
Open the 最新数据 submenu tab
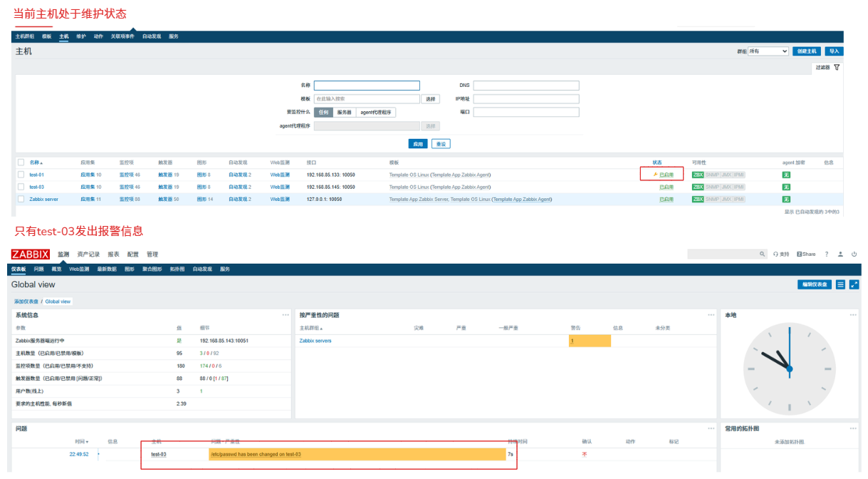click(x=107, y=269)
